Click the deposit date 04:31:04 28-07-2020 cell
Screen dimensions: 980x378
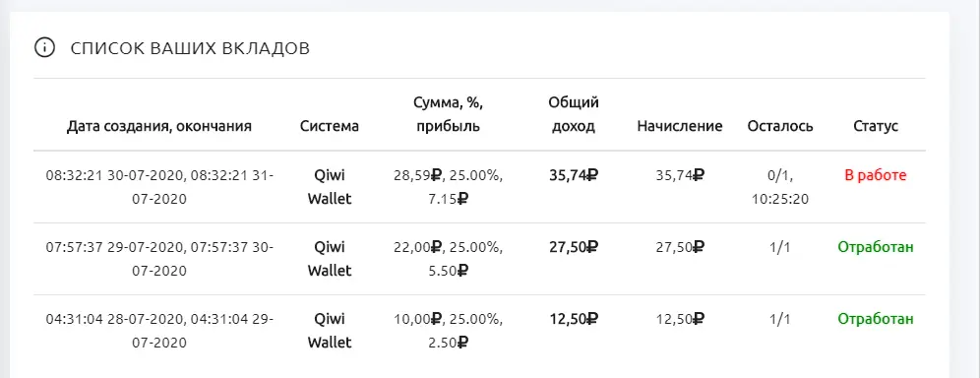point(159,331)
